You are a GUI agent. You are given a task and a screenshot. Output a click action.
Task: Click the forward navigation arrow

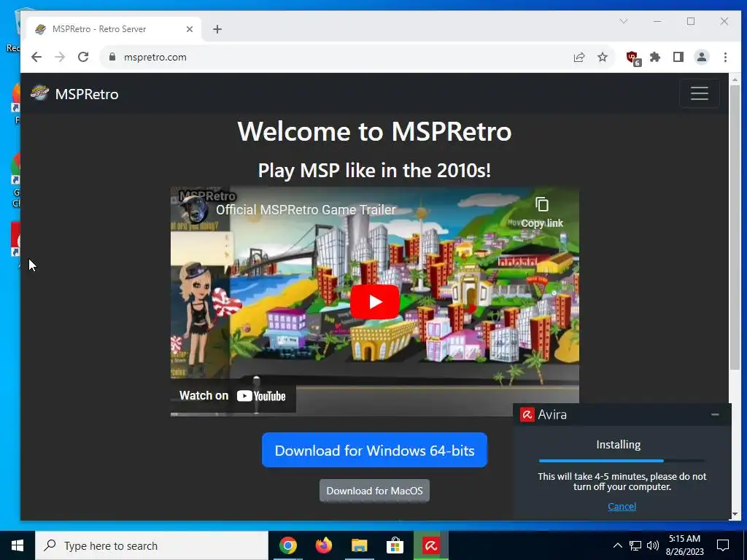[60, 57]
